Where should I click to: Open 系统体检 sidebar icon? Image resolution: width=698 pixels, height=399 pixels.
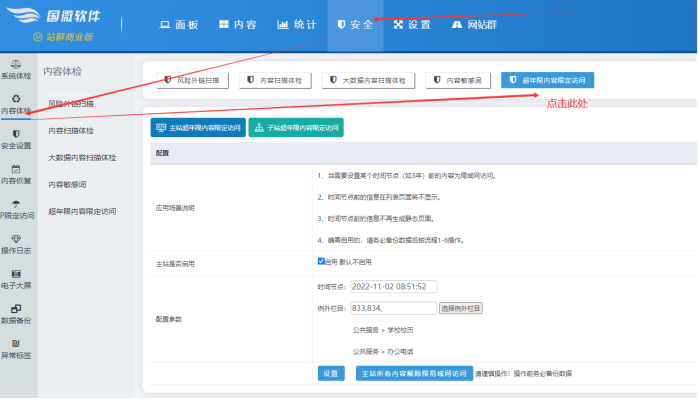(16, 64)
